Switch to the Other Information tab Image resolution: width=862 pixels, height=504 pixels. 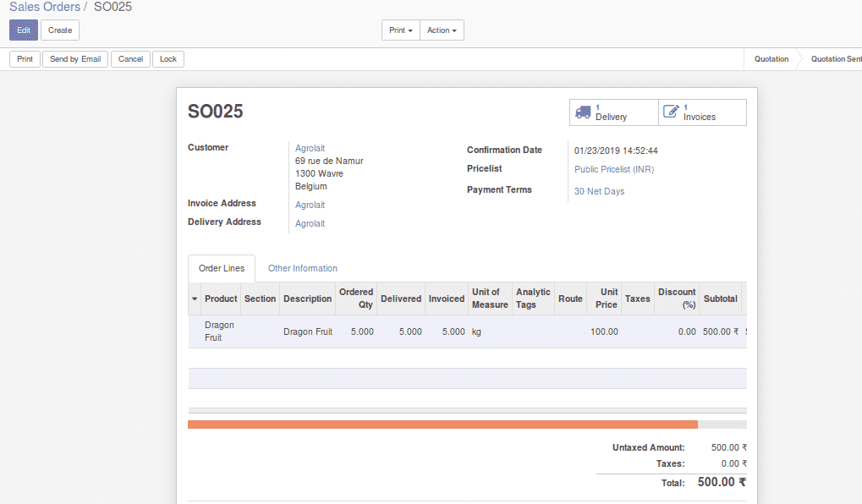point(302,268)
